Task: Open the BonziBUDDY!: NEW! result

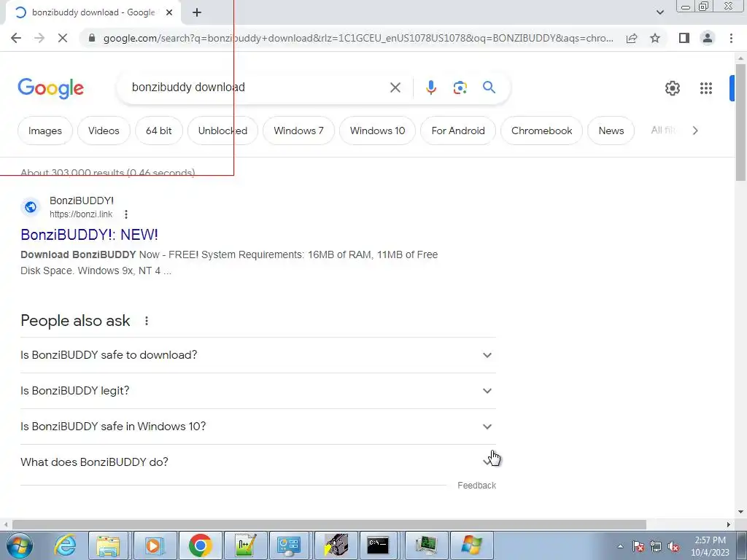Action: pos(90,235)
